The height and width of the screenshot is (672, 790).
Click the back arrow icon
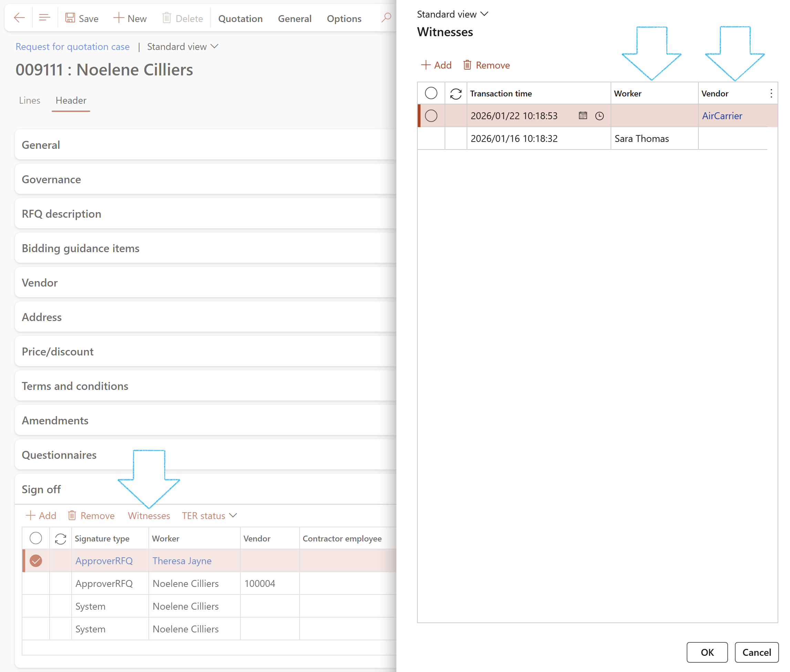point(19,18)
